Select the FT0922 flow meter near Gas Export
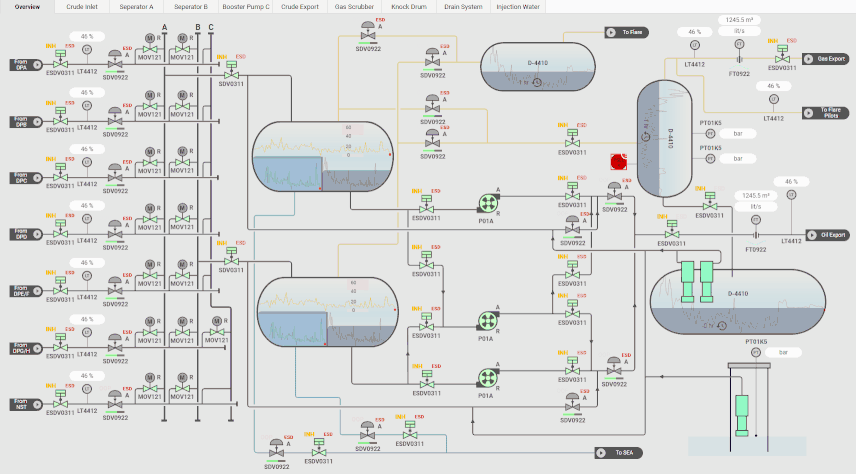856x474 pixels. 739,59
